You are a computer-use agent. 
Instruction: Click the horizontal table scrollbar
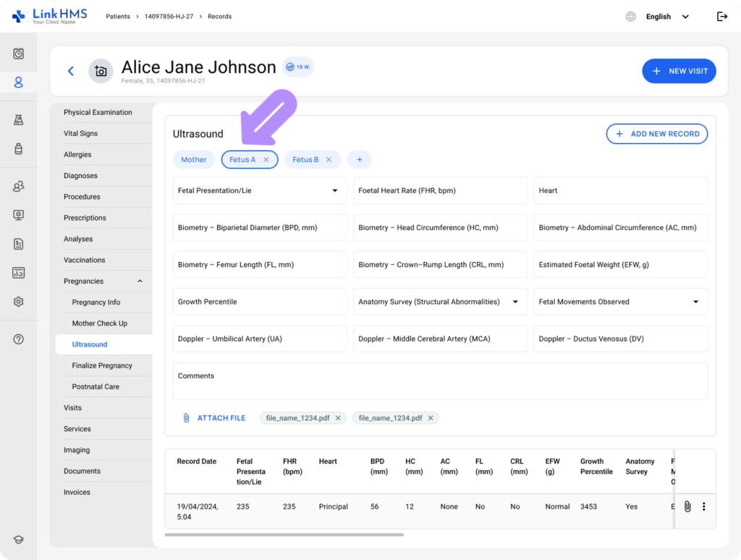coord(284,535)
